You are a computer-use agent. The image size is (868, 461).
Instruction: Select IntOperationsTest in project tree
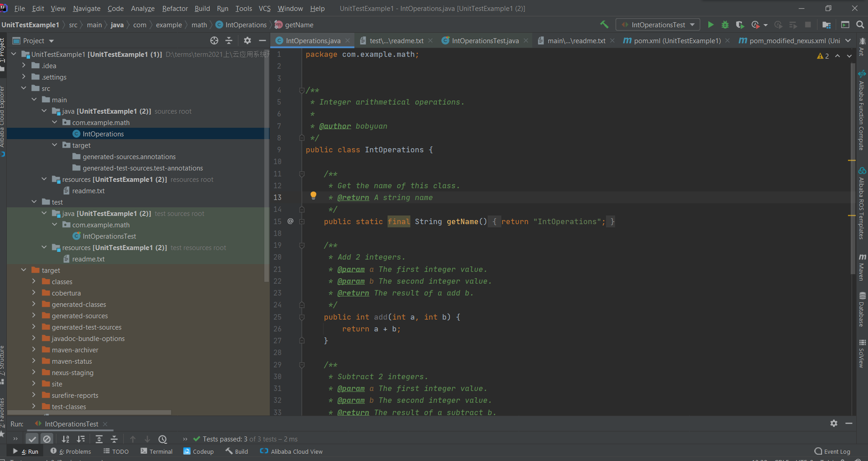(109, 236)
